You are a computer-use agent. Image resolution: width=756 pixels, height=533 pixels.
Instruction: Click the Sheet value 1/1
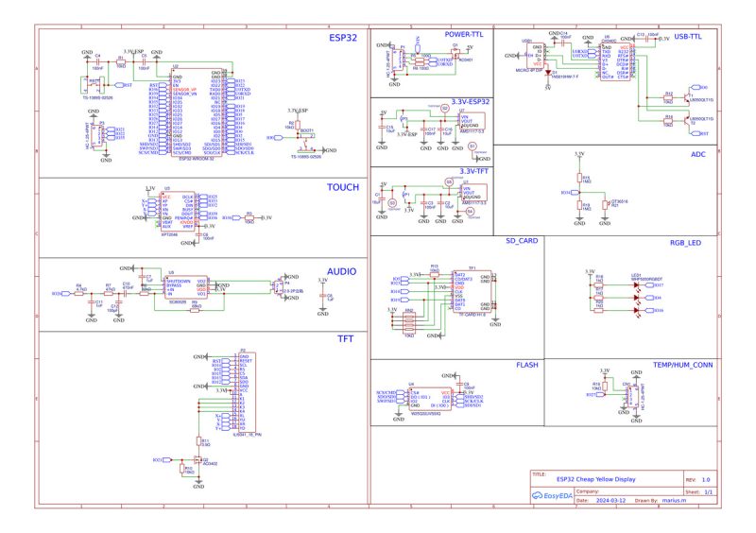(x=708, y=492)
